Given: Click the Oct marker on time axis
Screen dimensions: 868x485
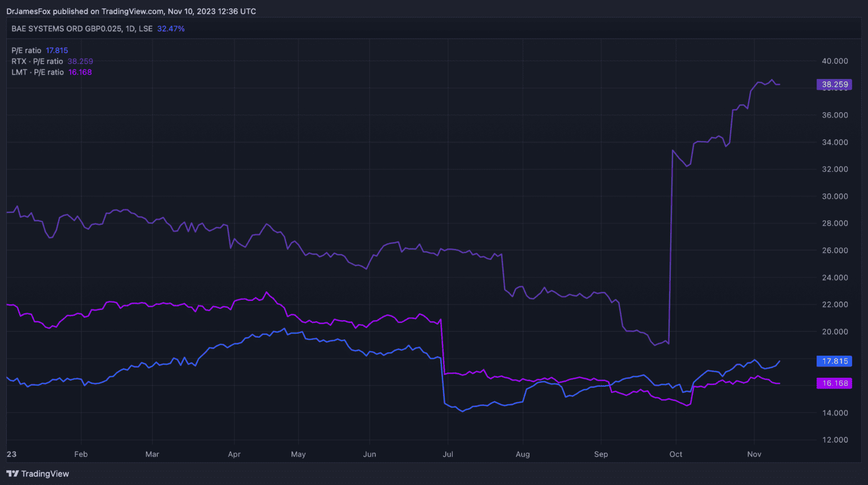Looking at the screenshot, I should click(x=675, y=455).
